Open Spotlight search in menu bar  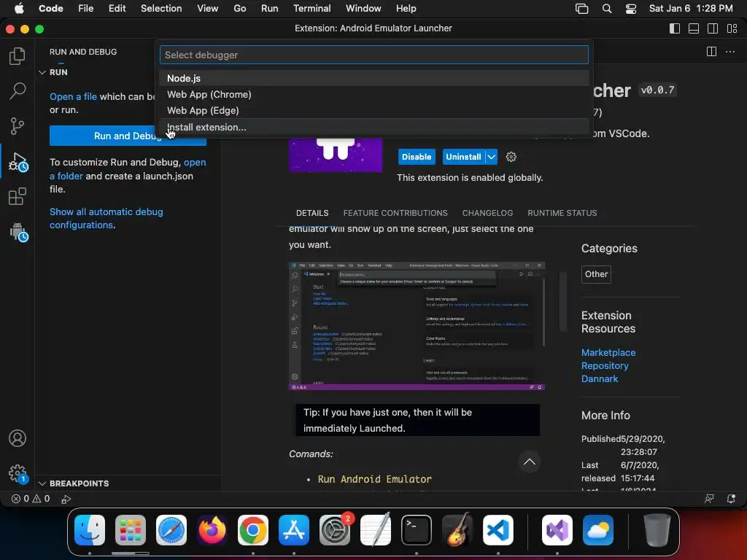(606, 9)
